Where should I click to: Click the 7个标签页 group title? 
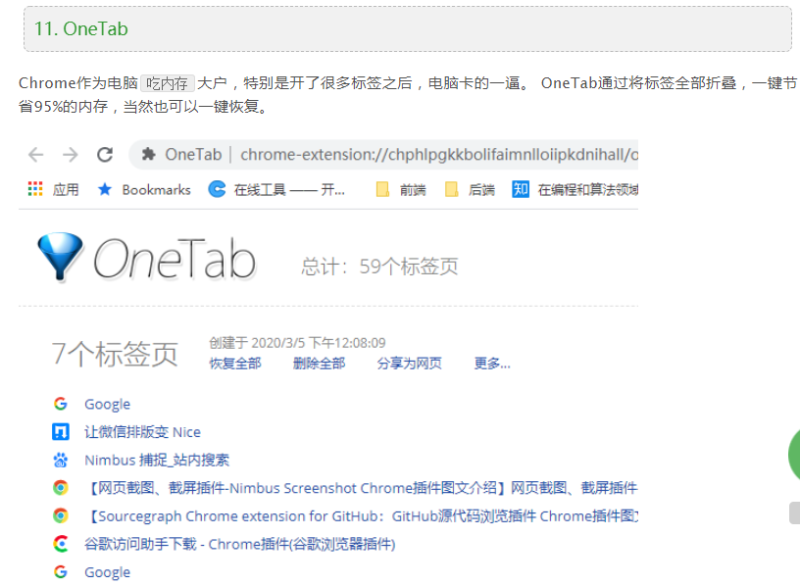(115, 353)
